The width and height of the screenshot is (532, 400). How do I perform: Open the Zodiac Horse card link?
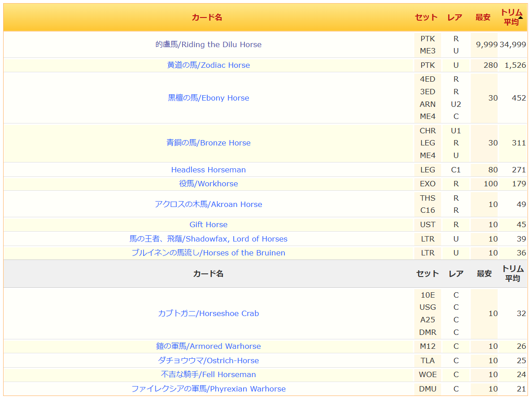click(208, 65)
